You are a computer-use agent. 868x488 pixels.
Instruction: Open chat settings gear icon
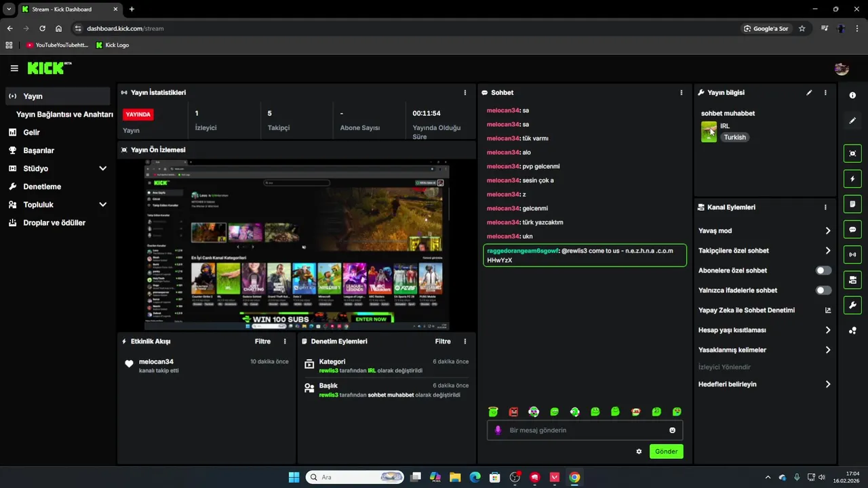[x=639, y=451]
